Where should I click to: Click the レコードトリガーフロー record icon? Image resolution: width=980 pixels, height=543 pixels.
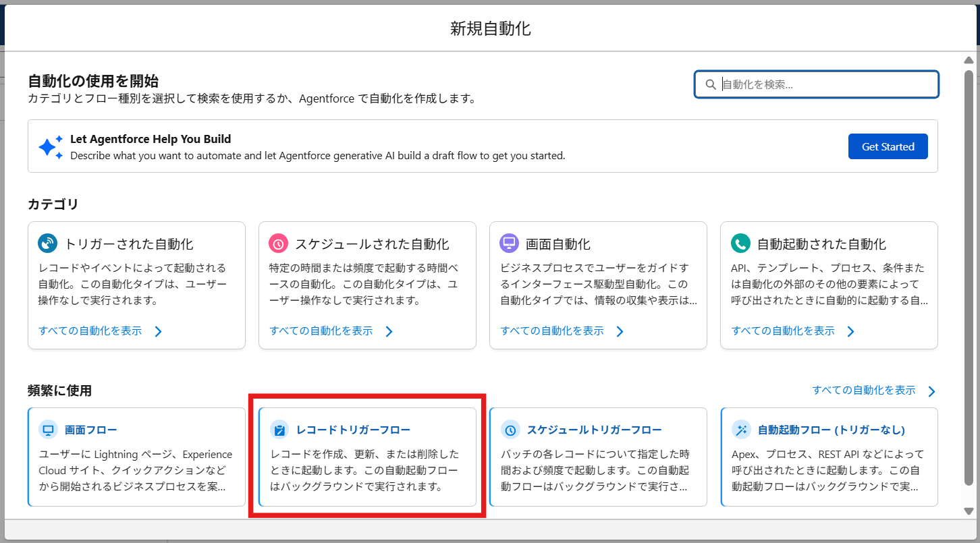(x=278, y=429)
